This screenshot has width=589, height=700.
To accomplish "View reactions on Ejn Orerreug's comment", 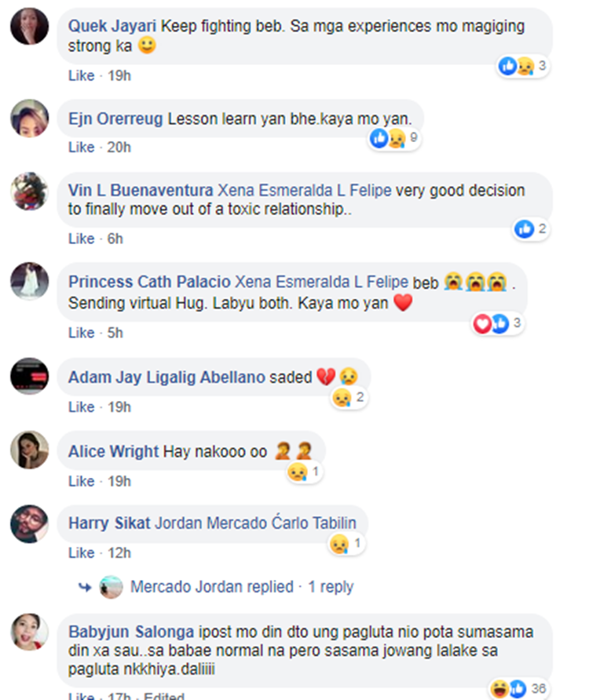I will tap(394, 138).
